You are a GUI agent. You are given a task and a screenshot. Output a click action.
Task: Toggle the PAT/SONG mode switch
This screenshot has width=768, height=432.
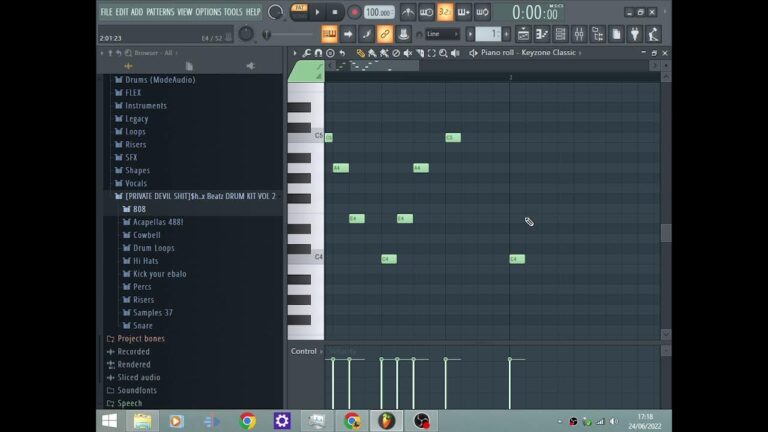[299, 12]
